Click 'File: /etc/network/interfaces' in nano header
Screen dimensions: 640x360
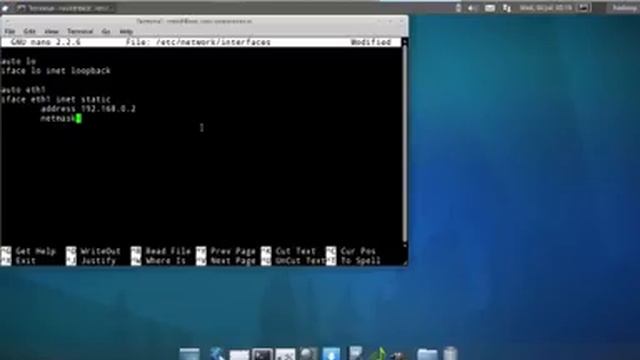coord(198,42)
